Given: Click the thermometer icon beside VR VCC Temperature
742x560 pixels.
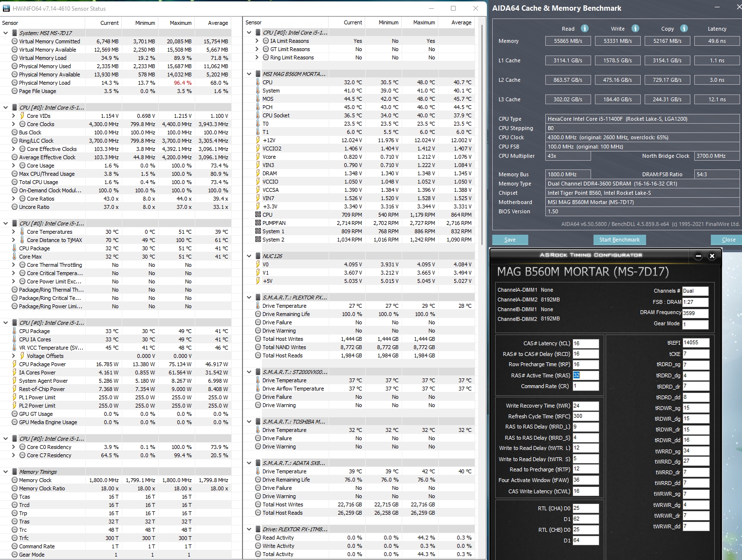Looking at the screenshot, I should (x=15, y=348).
